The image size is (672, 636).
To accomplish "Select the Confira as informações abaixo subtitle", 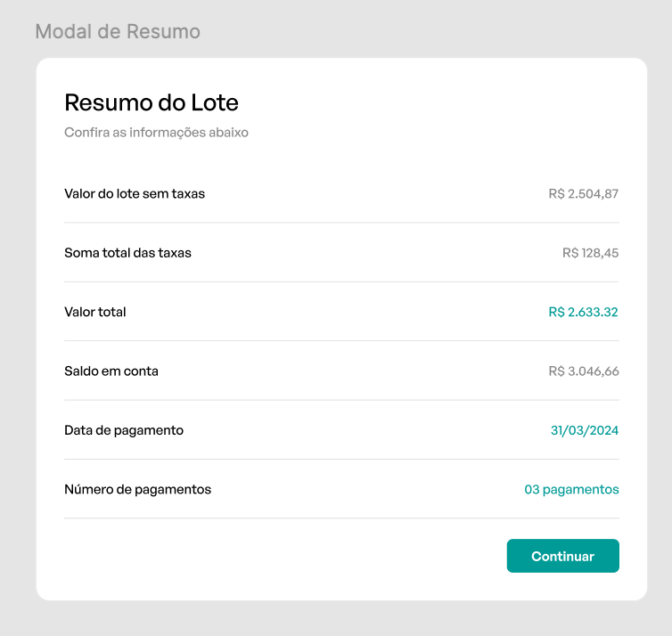I will click(156, 133).
